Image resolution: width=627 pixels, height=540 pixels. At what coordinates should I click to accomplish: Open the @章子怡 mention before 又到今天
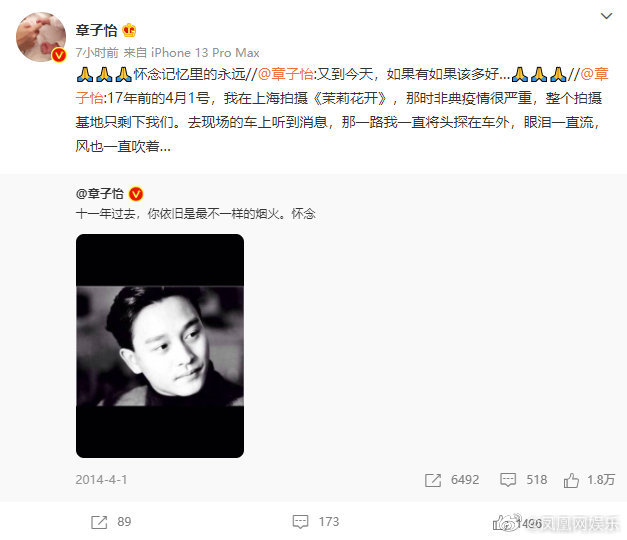[285, 74]
